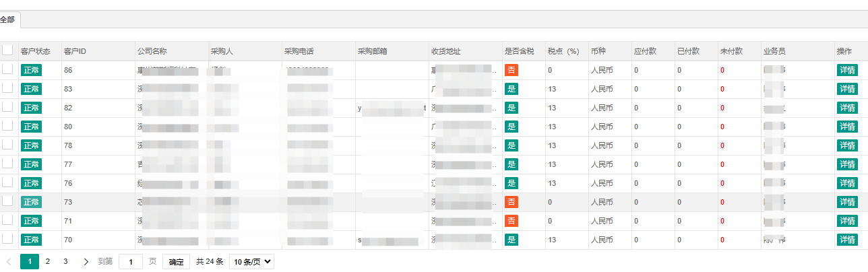The width and height of the screenshot is (868, 272).
Task: Confirm page jump with 确定
Action: click(176, 262)
